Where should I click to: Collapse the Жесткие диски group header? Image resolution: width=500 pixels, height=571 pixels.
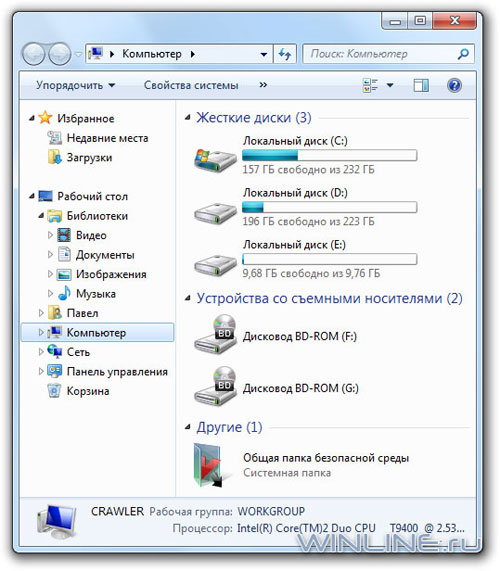coord(188,117)
